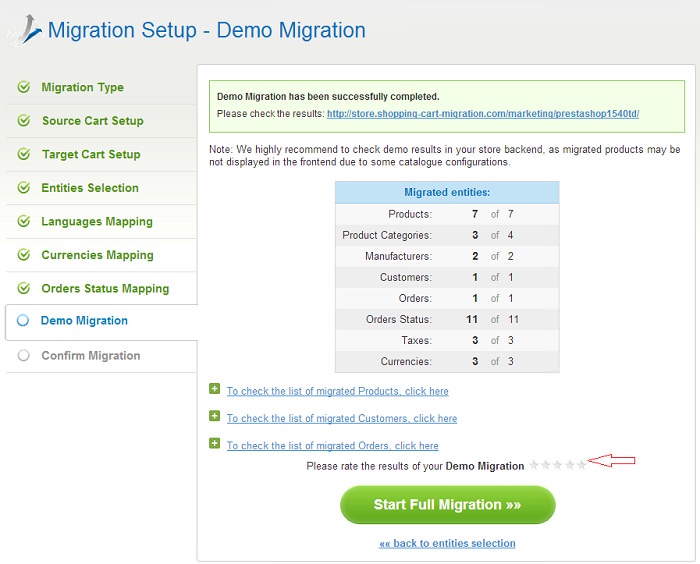Screen dimensions: 700x564
Task: Expand the migrated Products list plus icon
Action: point(214,389)
